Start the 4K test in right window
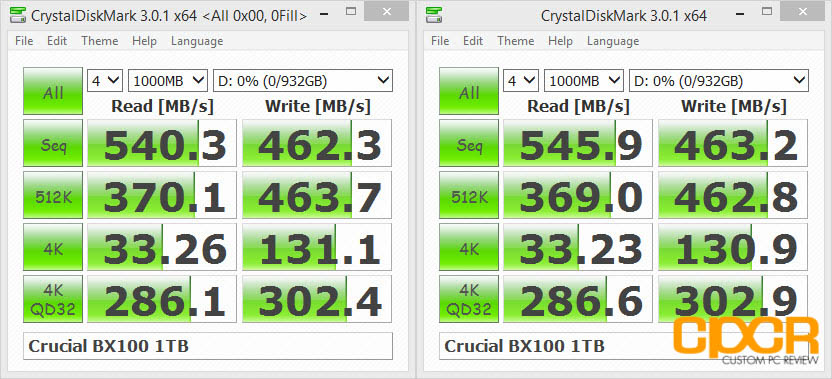This screenshot has height=379, width=832. [x=469, y=247]
